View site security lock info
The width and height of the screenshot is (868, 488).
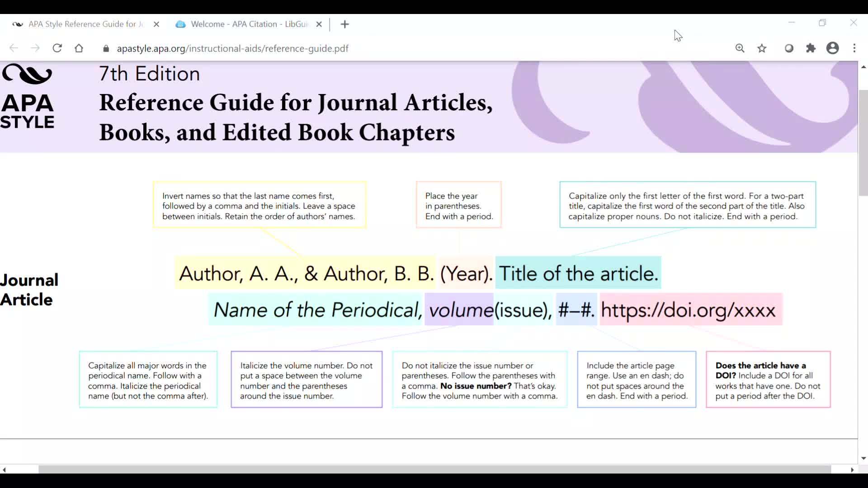pyautogui.click(x=106, y=48)
